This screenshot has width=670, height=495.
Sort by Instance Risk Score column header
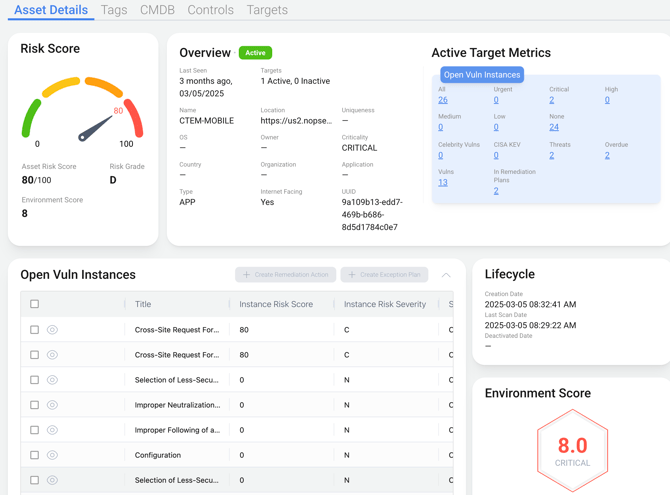(276, 304)
